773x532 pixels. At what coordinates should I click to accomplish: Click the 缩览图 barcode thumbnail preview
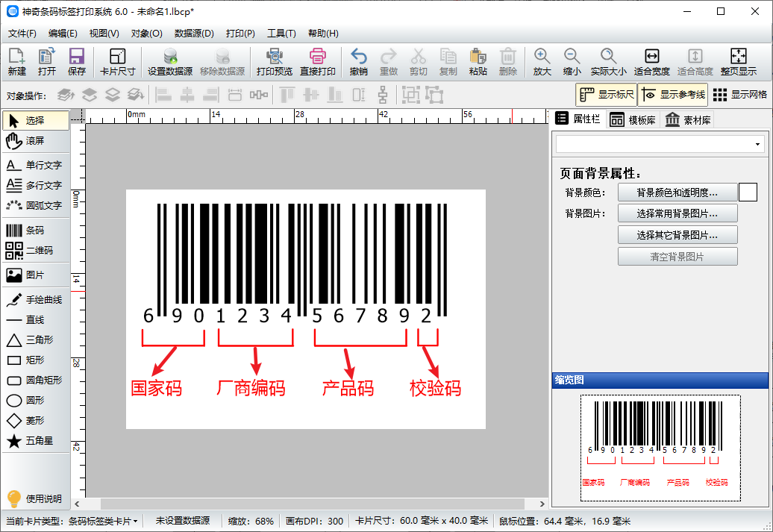pyautogui.click(x=660, y=448)
